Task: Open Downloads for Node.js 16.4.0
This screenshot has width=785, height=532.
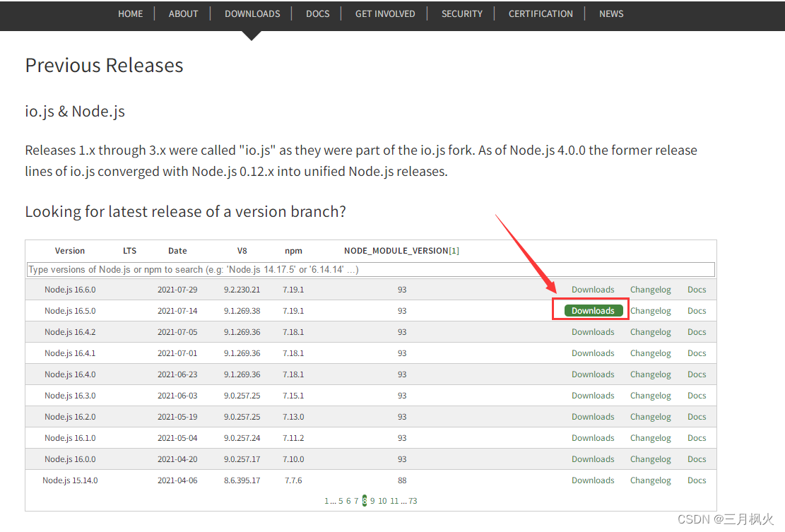Action: coord(593,374)
